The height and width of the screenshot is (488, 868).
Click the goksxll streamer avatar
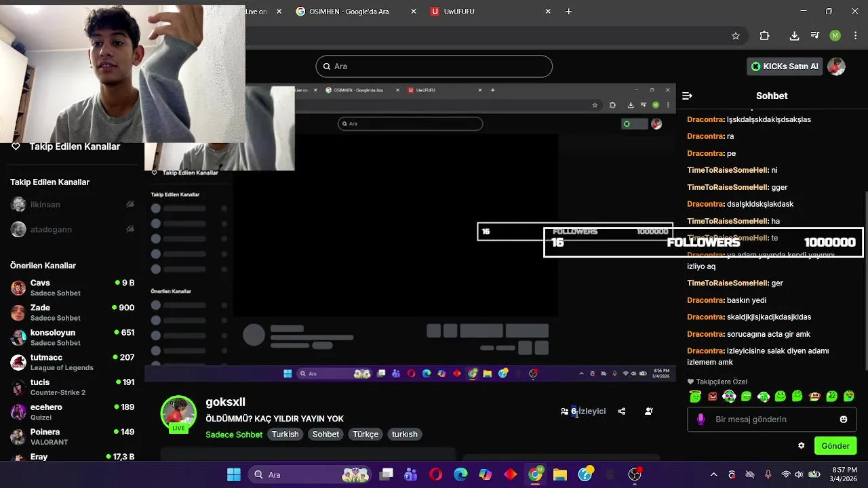[178, 413]
